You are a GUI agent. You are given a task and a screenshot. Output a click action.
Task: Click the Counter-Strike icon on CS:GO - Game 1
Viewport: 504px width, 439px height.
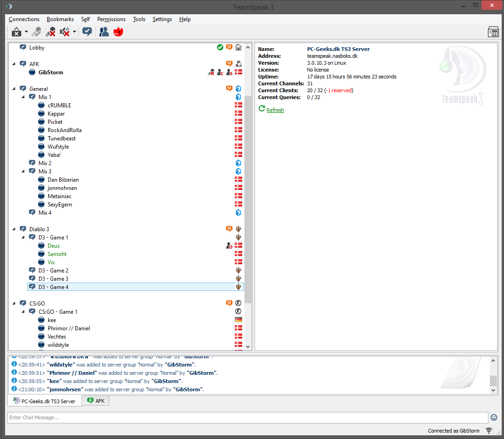[x=238, y=311]
